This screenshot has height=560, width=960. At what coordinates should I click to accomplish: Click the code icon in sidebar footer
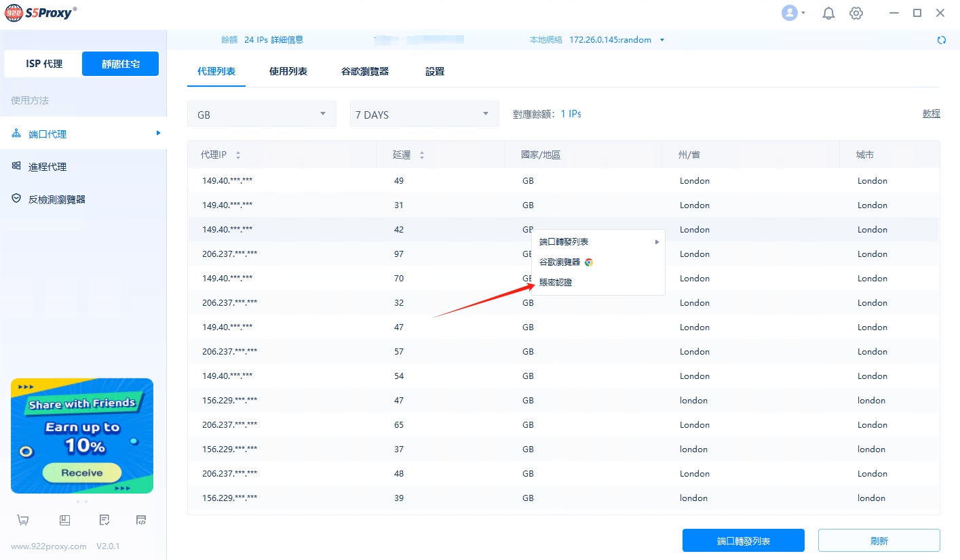[141, 520]
